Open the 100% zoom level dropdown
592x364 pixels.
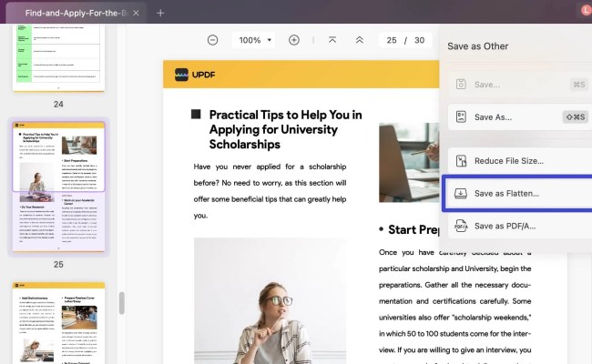tap(254, 40)
